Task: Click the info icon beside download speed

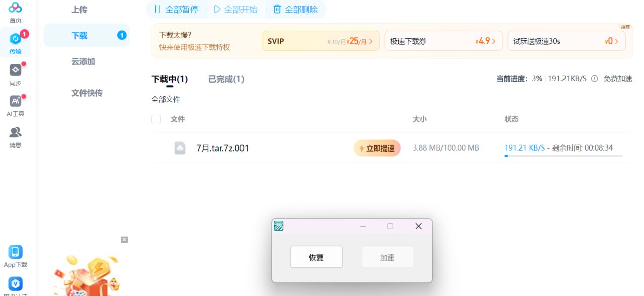Action: coord(594,79)
